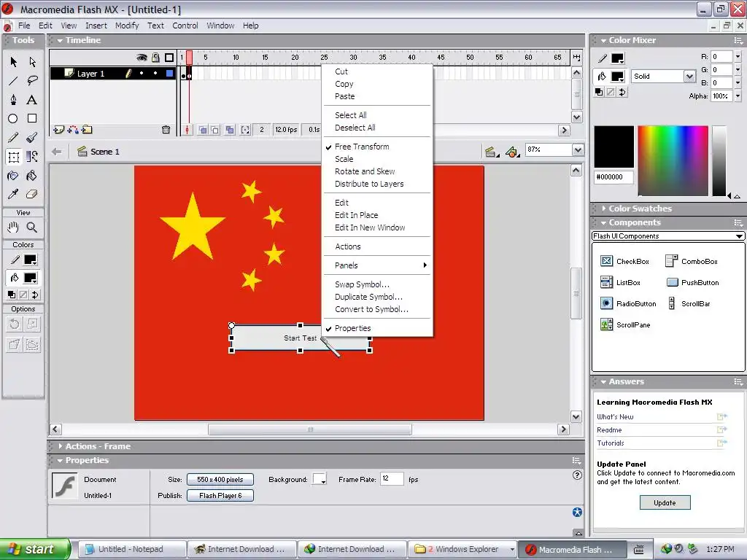Click Insert Layer icon below layers
The image size is (747, 560).
pos(58,130)
